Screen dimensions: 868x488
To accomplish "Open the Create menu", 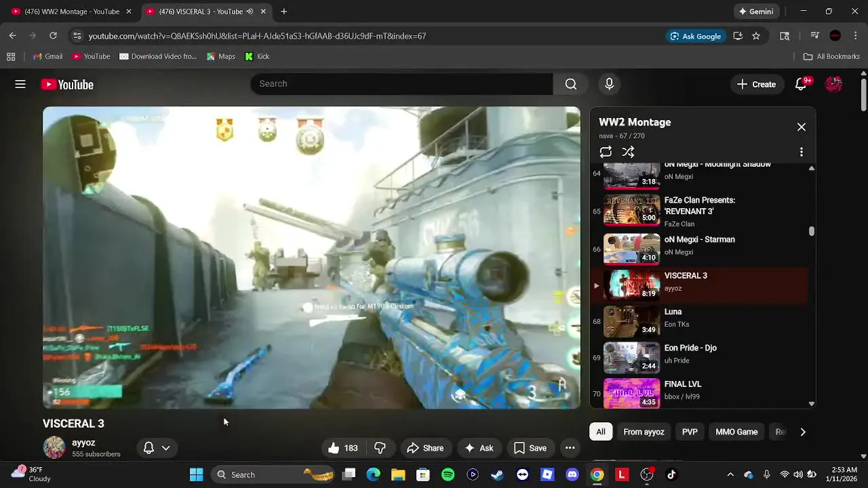I will 756,84.
